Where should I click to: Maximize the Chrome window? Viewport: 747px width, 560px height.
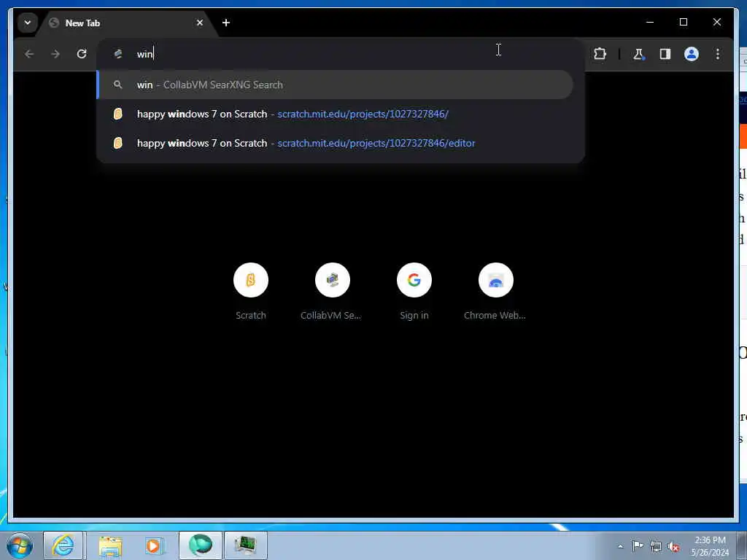pos(683,22)
